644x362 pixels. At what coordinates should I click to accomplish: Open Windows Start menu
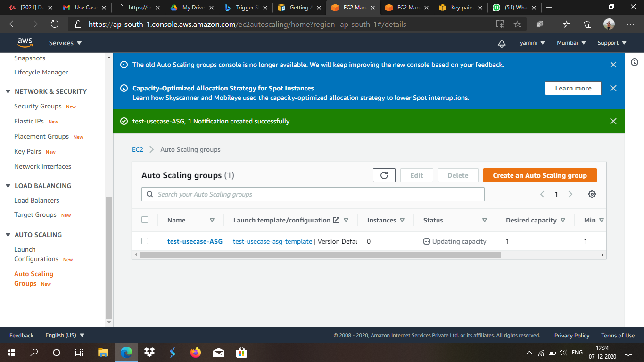coord(11,353)
